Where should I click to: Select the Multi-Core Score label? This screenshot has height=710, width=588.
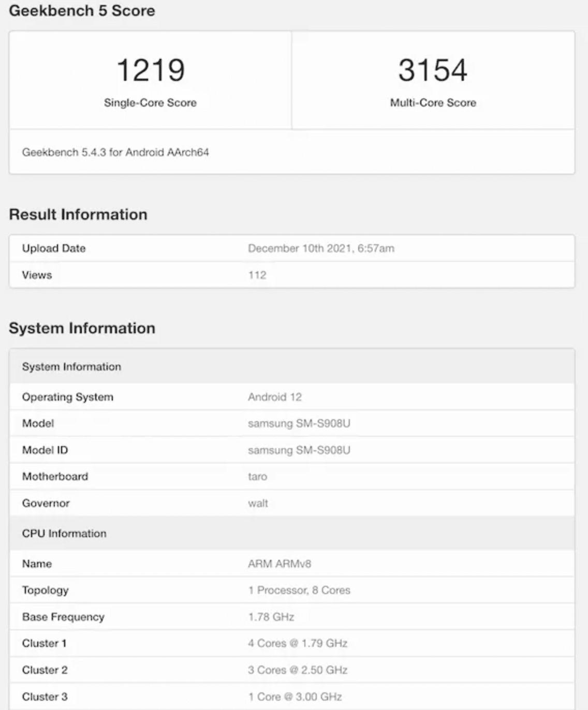(x=433, y=102)
